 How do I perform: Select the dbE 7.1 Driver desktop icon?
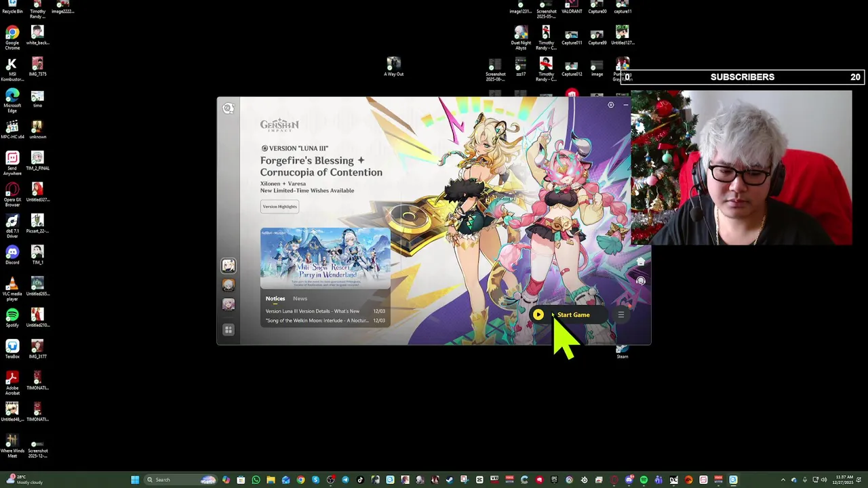[12, 226]
